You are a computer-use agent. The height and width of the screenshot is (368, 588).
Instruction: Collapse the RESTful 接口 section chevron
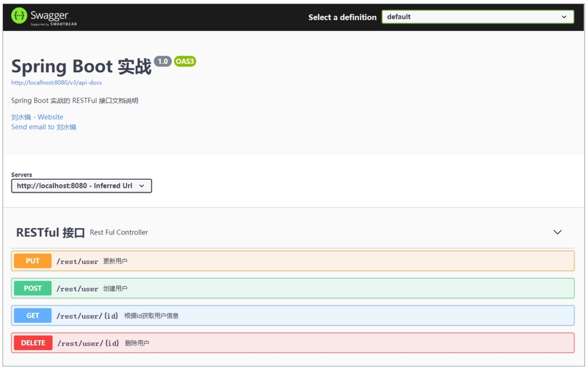coord(557,232)
